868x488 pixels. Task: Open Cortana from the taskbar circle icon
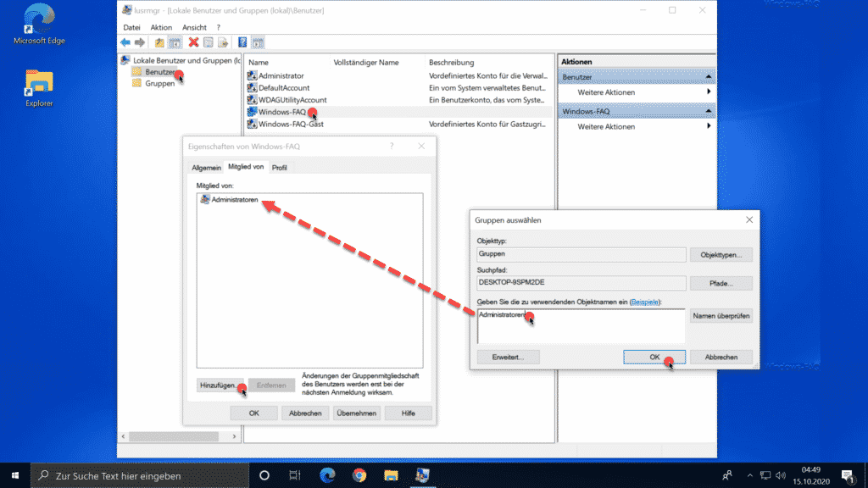(264, 475)
